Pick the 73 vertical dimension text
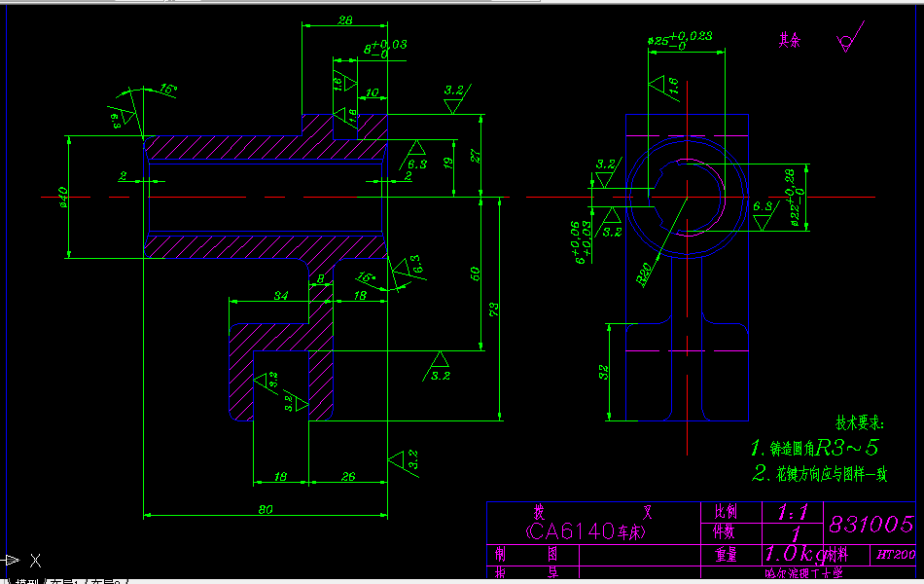 (x=493, y=310)
